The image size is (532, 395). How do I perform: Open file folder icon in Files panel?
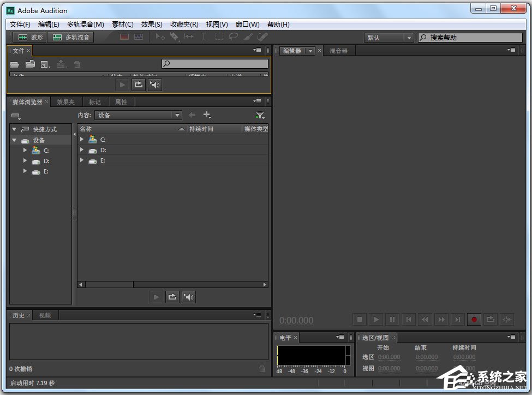coord(15,64)
